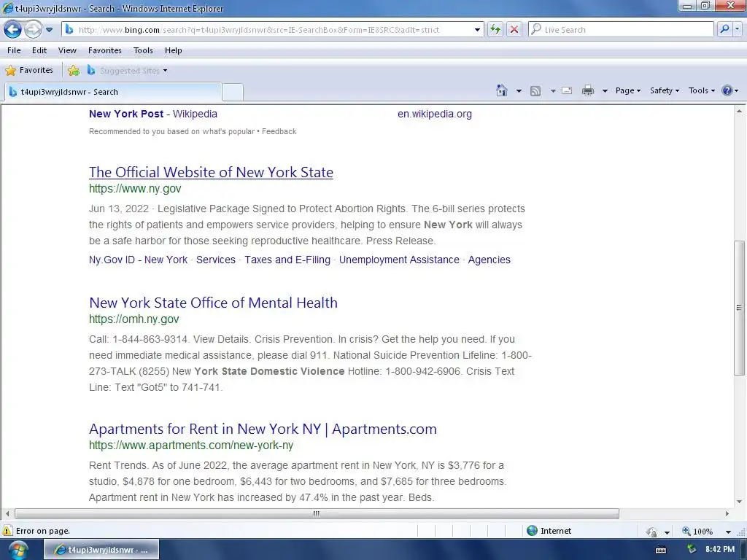Click the Ny.Gov ID - New York sublink
The height and width of the screenshot is (560, 747).
click(138, 260)
